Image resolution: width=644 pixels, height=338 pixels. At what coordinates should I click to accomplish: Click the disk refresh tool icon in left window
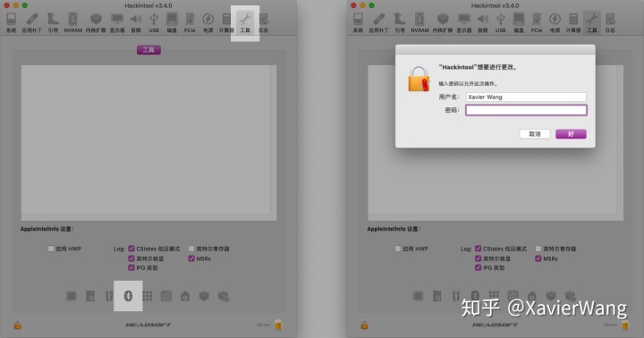[90, 296]
